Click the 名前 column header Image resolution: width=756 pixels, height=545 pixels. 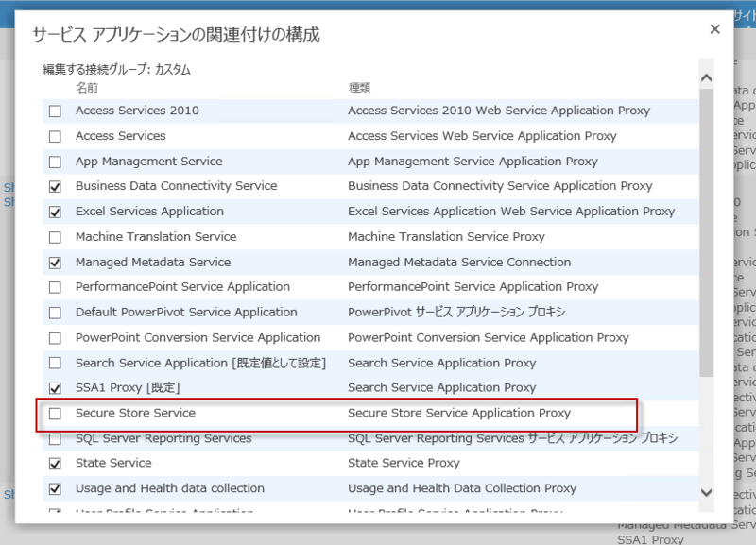[87, 88]
